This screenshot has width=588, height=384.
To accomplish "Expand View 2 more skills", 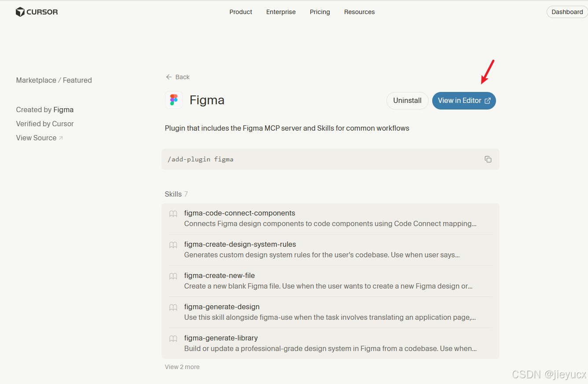I will coord(182,367).
